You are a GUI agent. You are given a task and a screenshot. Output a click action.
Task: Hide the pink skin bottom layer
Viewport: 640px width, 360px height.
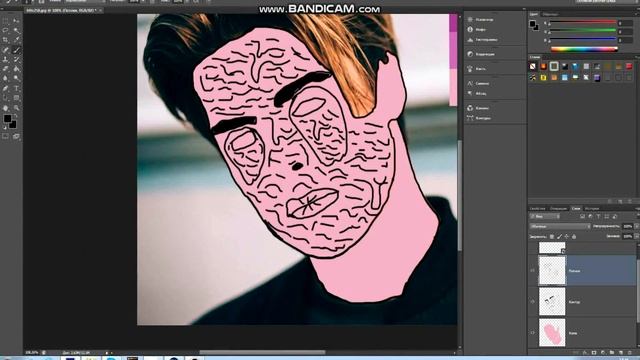[533, 333]
